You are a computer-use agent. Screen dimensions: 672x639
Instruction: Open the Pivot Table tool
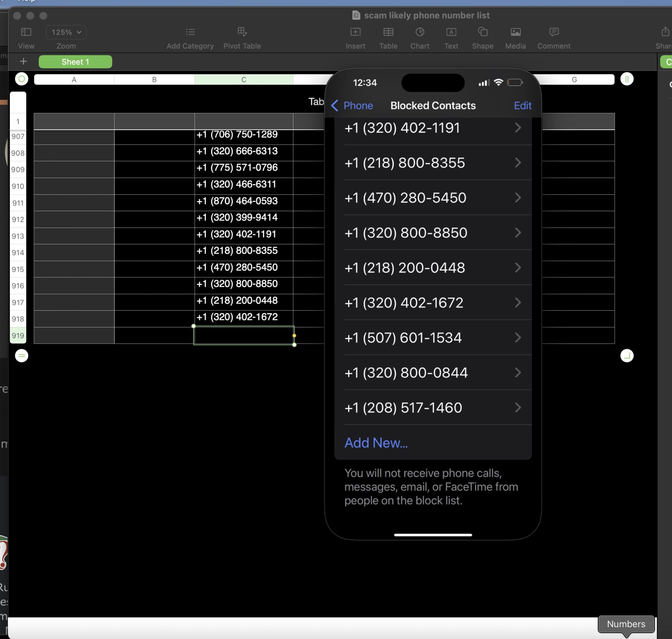pos(242,32)
